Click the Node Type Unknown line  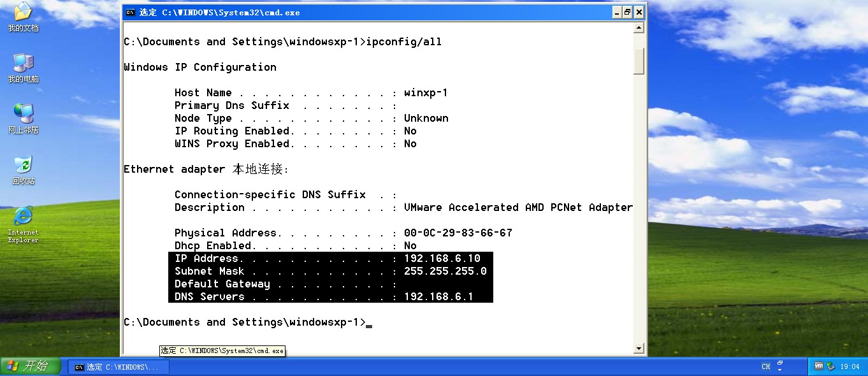point(311,119)
